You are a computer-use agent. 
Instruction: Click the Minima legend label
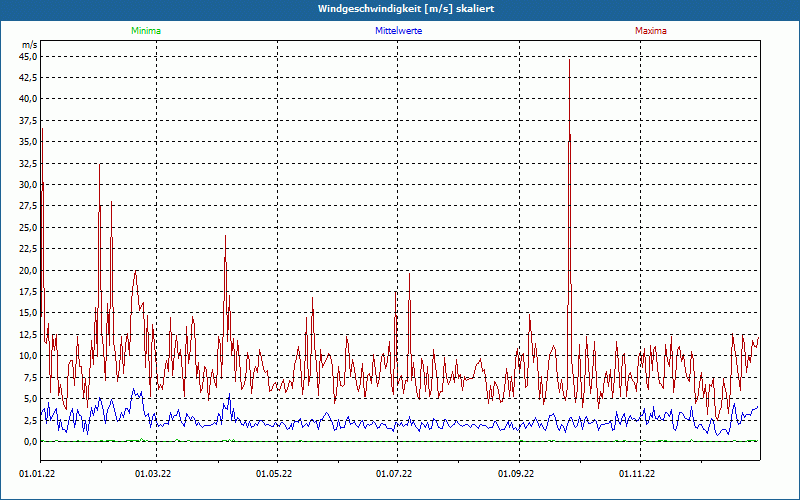coord(146,31)
